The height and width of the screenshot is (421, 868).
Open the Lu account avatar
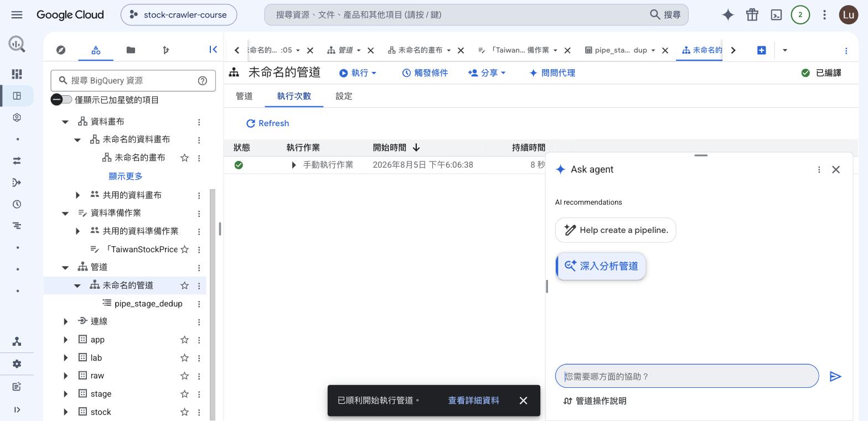(x=848, y=15)
